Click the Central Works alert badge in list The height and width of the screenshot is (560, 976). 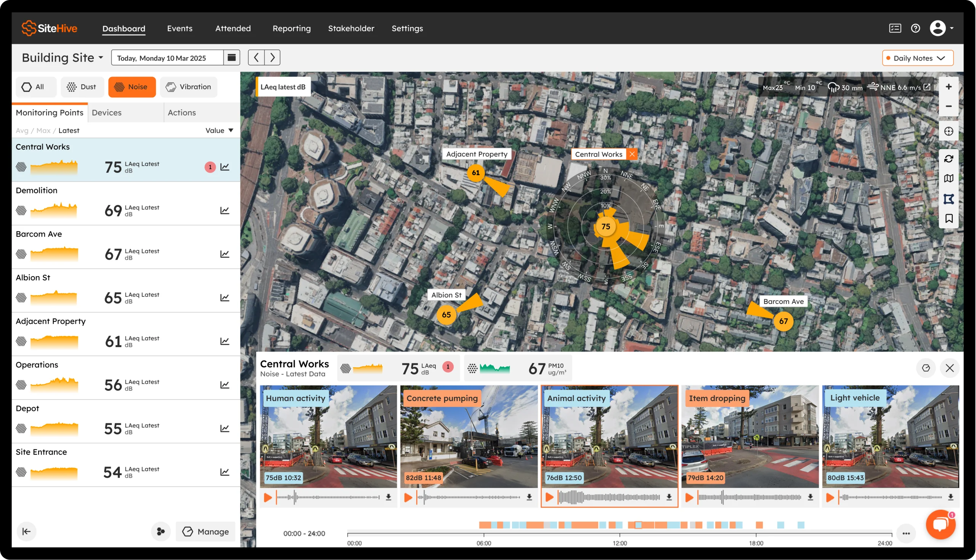point(210,167)
